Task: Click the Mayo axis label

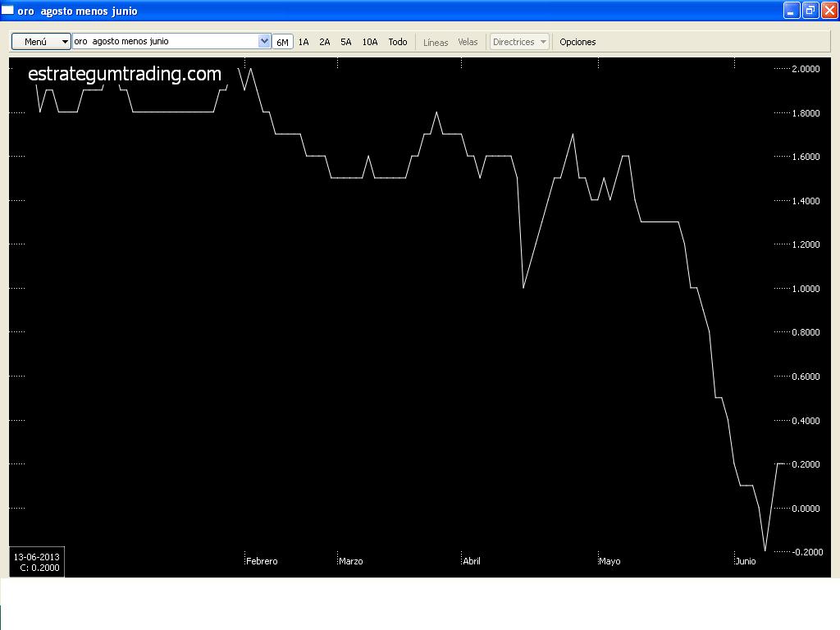Action: pyautogui.click(x=609, y=561)
